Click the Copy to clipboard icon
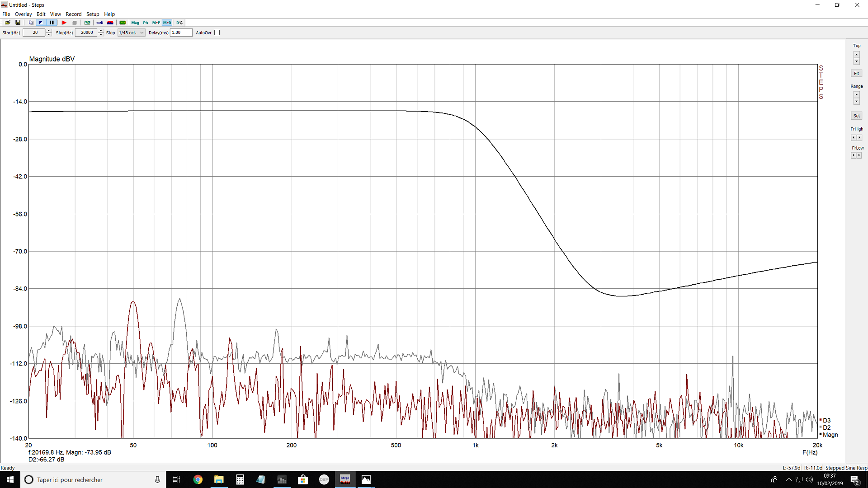Screen dimensions: 868x488 click(x=31, y=23)
